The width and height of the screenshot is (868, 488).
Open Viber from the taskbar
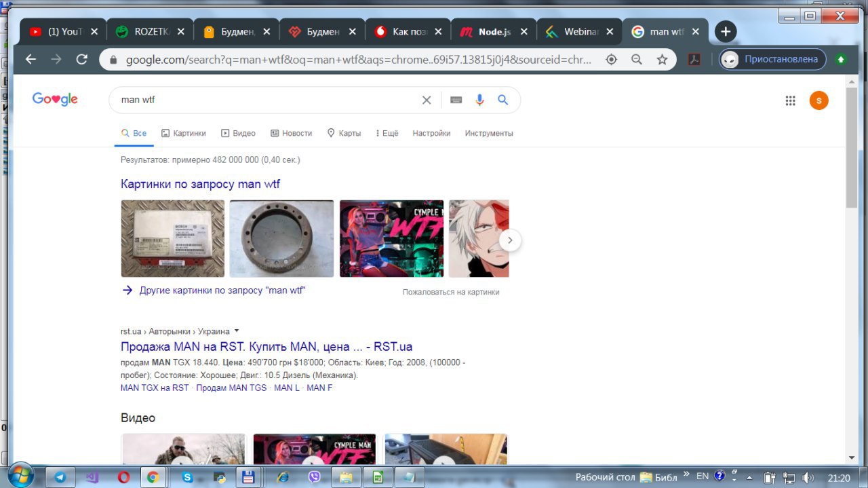(315, 477)
